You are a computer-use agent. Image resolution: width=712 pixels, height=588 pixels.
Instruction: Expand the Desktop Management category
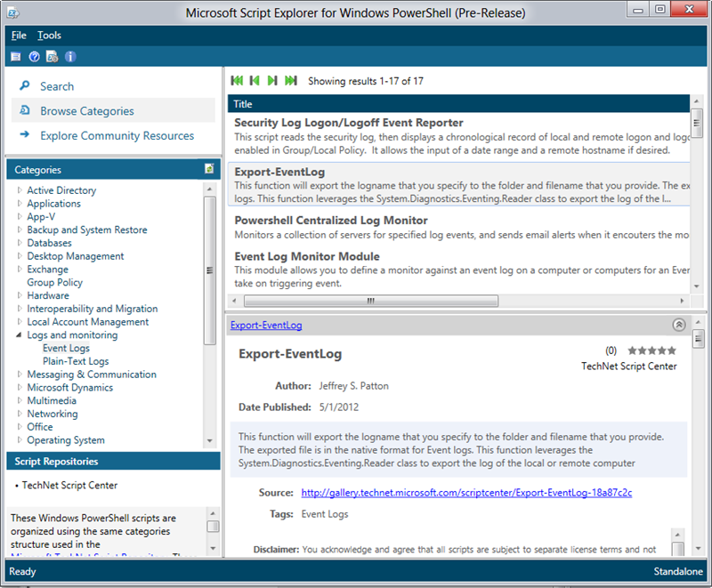pos(20,256)
